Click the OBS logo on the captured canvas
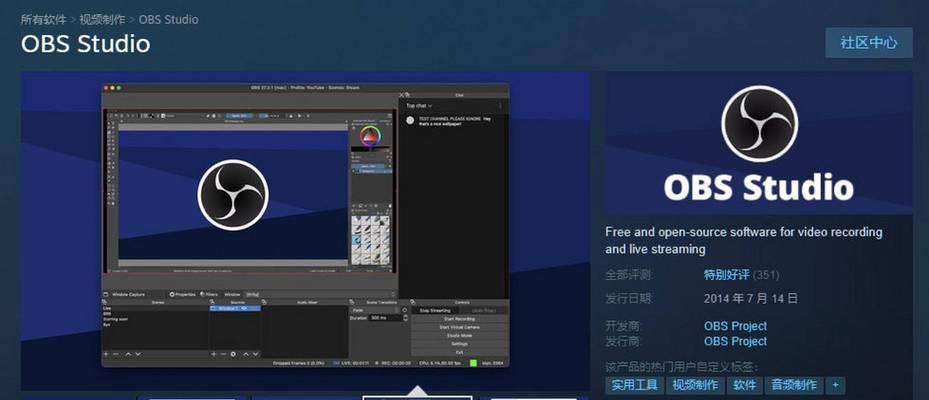 (233, 195)
